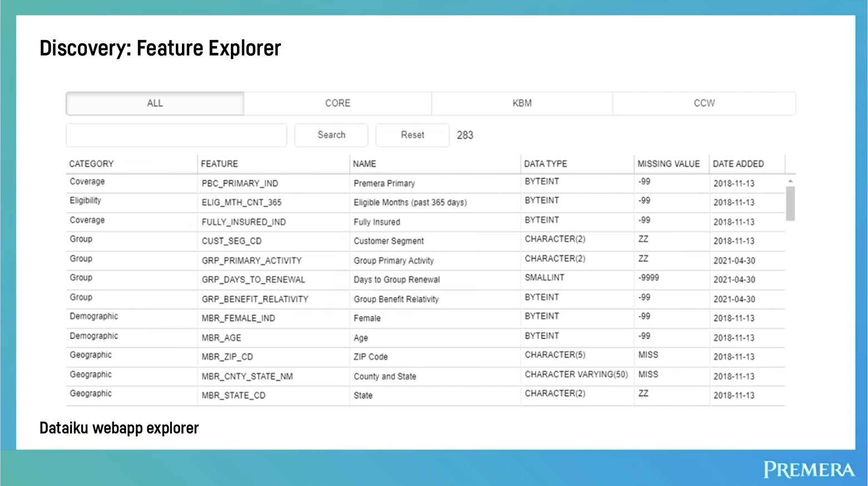
Task: Select the CCW tab
Action: pyautogui.click(x=704, y=103)
